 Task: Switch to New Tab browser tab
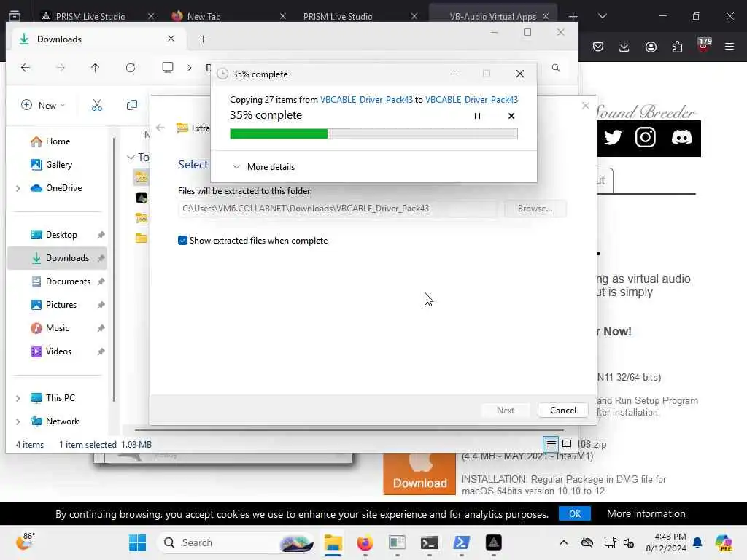pyautogui.click(x=204, y=16)
